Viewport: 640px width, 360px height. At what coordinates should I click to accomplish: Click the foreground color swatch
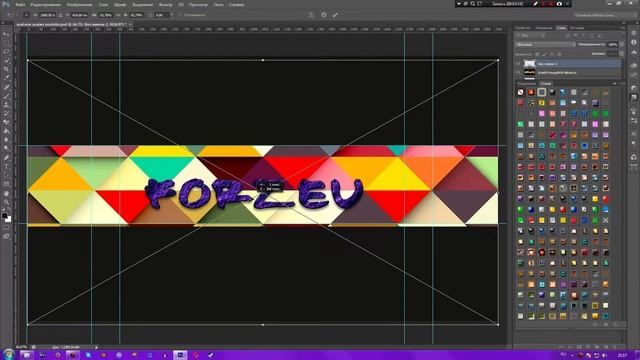(x=4, y=216)
